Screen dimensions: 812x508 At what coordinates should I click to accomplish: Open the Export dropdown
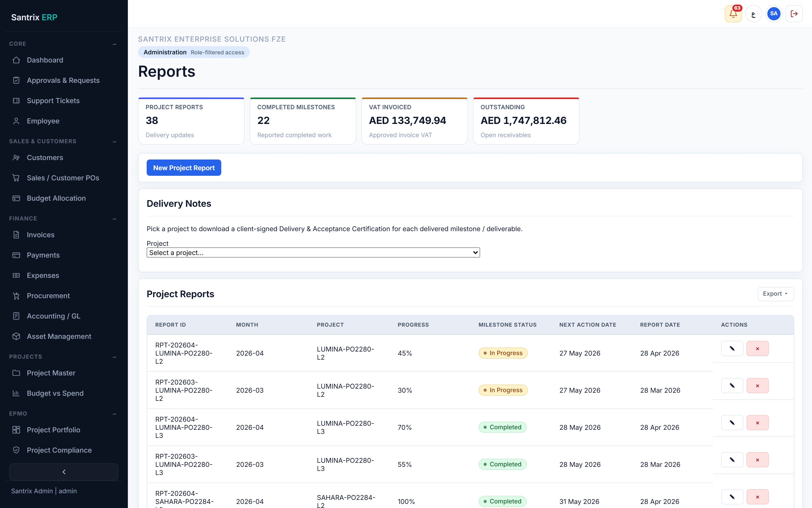coord(775,294)
